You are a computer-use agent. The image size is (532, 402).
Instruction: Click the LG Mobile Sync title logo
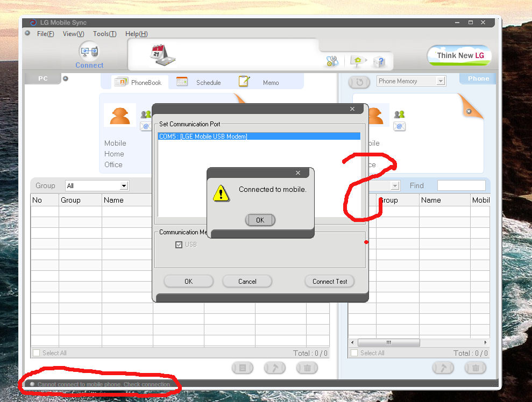(33, 23)
